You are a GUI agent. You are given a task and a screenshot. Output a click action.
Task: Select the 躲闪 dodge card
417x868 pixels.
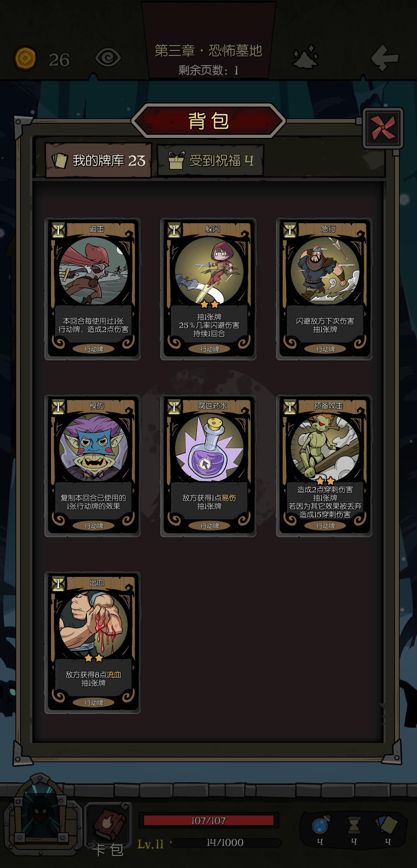coord(208,289)
